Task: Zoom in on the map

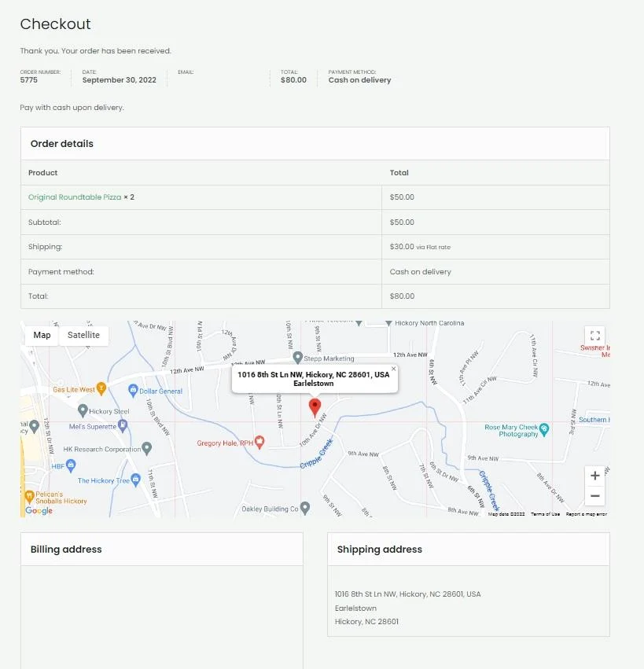Action: [595, 476]
